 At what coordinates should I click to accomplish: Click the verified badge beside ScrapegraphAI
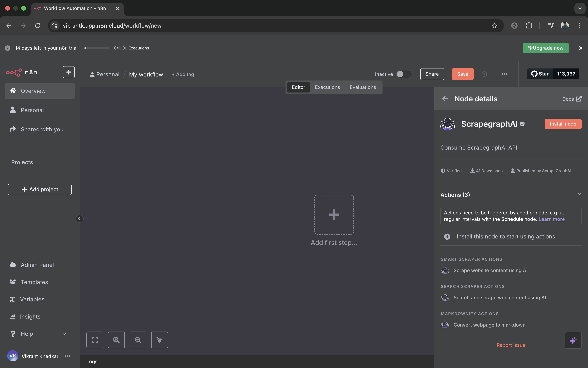coord(522,124)
